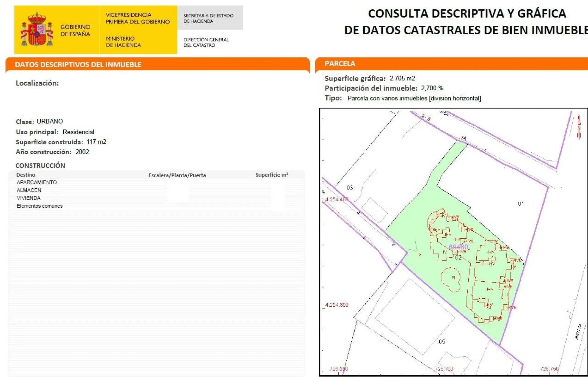Click the 'GOBIERNO DE ESPAÑA' text

click(75, 30)
